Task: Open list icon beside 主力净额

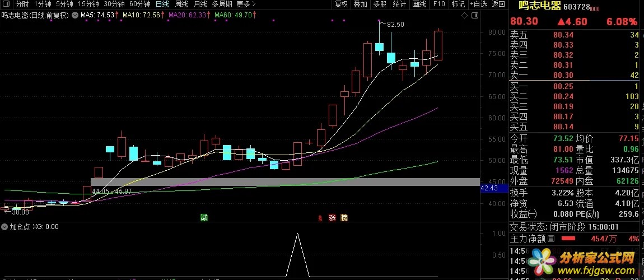Action: click(x=551, y=238)
